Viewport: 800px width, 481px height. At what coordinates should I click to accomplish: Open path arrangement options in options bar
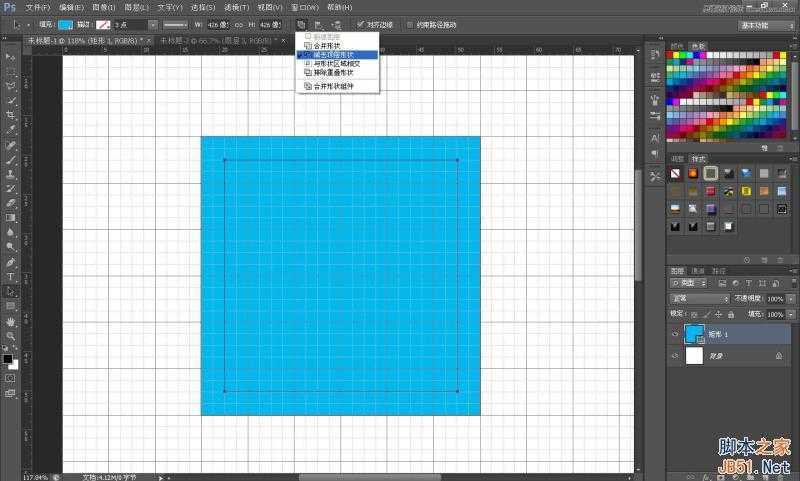pos(336,24)
